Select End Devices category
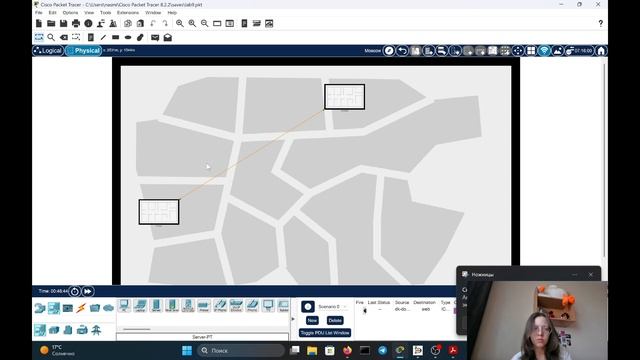 (x=54, y=308)
